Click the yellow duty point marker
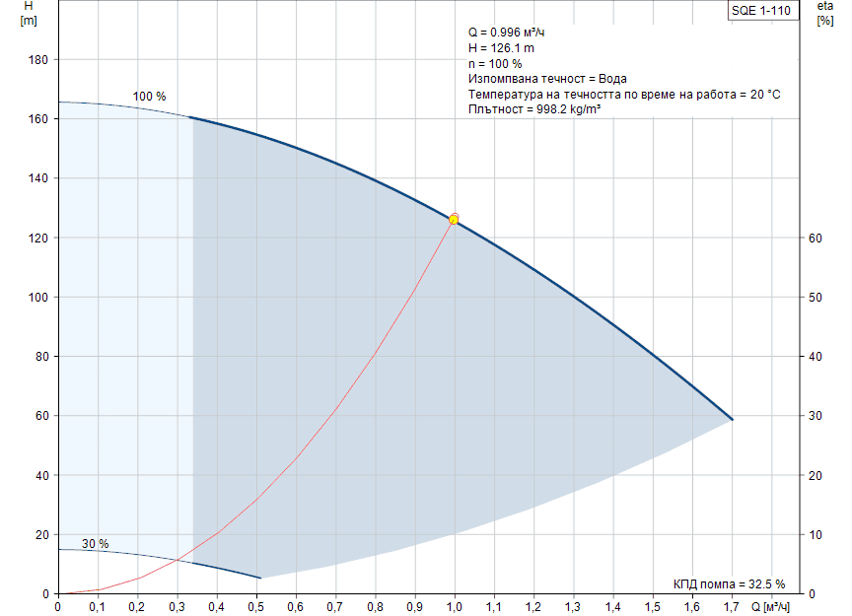 coord(454,219)
